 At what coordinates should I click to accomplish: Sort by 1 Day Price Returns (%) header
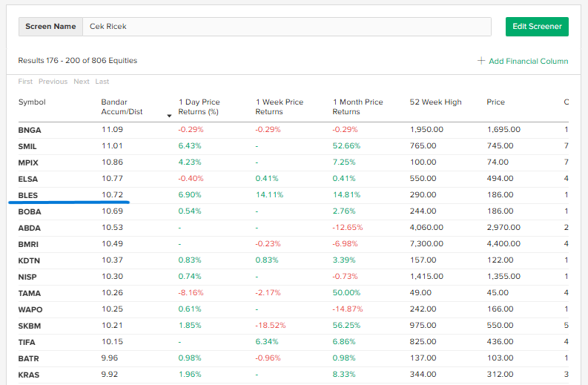pyautogui.click(x=199, y=107)
